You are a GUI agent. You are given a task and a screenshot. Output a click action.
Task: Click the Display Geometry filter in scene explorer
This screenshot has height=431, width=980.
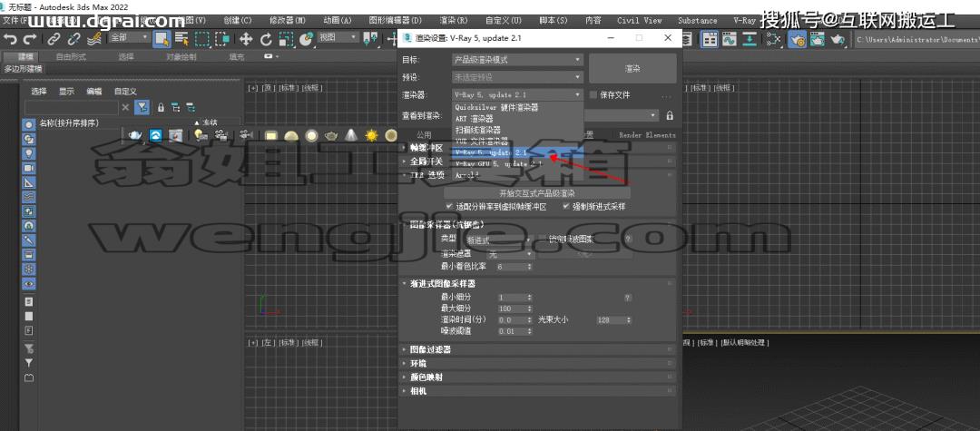click(x=29, y=124)
